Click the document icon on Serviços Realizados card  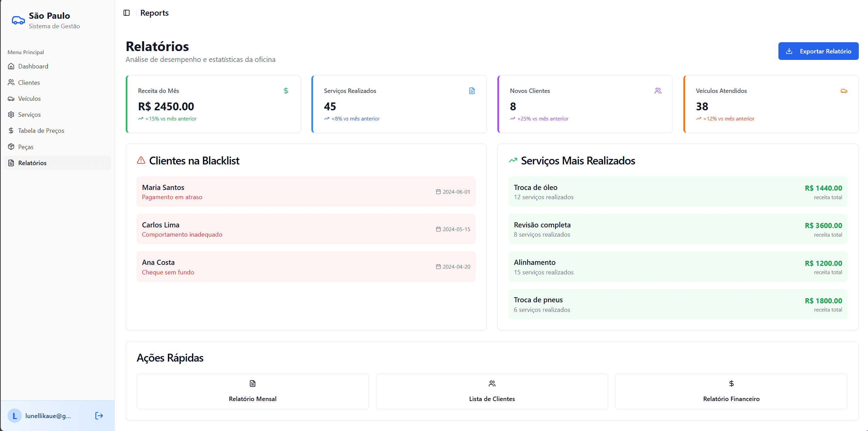[x=472, y=91]
